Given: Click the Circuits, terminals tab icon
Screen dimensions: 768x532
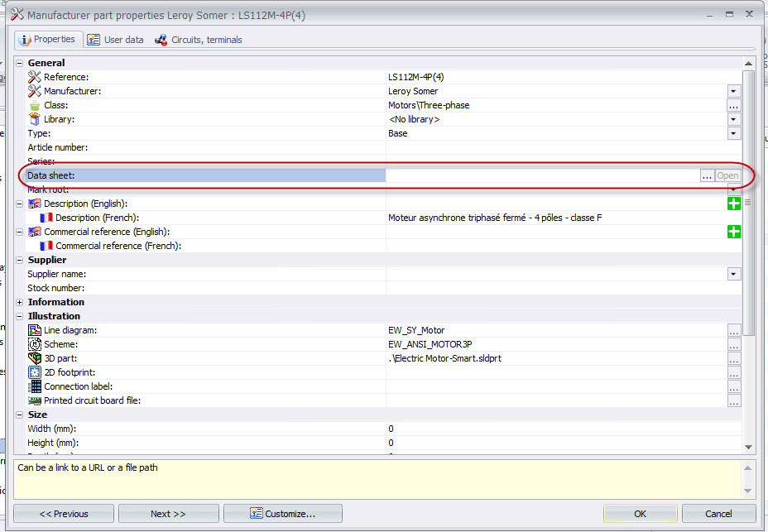Looking at the screenshot, I should coord(161,41).
